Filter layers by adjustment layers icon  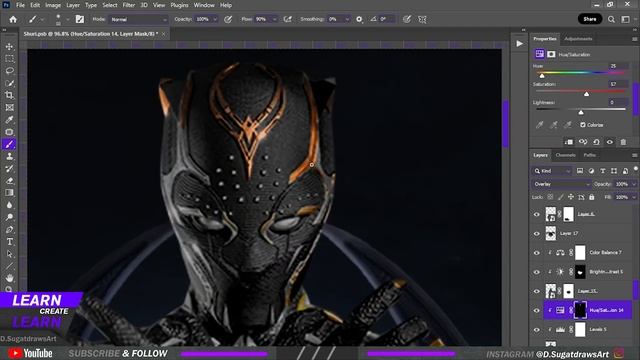tap(591, 171)
